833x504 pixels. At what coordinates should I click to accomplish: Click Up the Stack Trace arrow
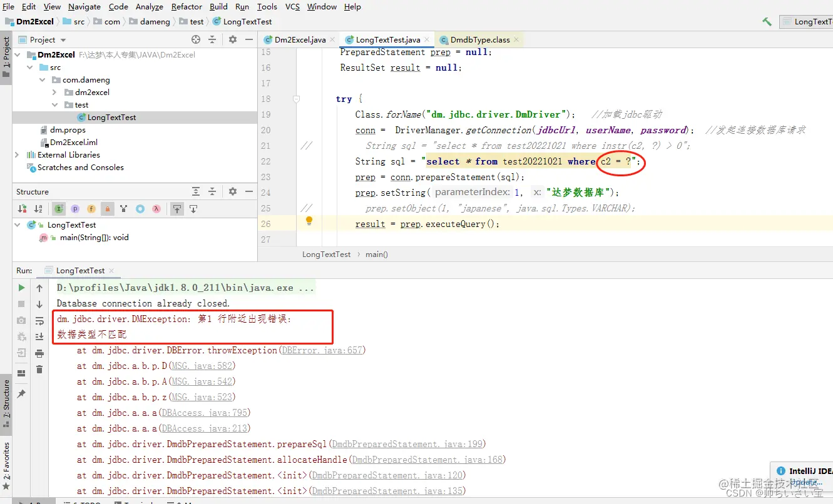pyautogui.click(x=39, y=288)
